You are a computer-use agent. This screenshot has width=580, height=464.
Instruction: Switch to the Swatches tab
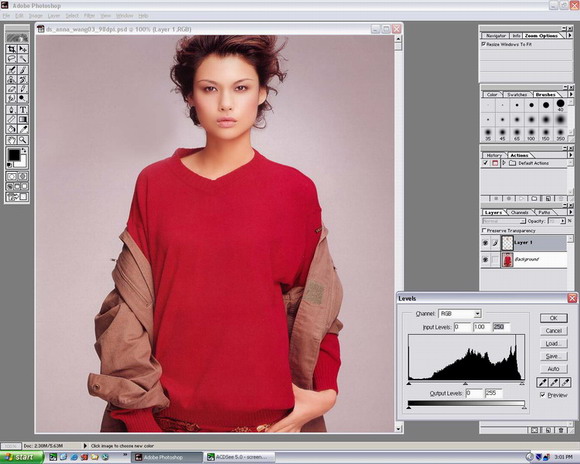pos(517,94)
